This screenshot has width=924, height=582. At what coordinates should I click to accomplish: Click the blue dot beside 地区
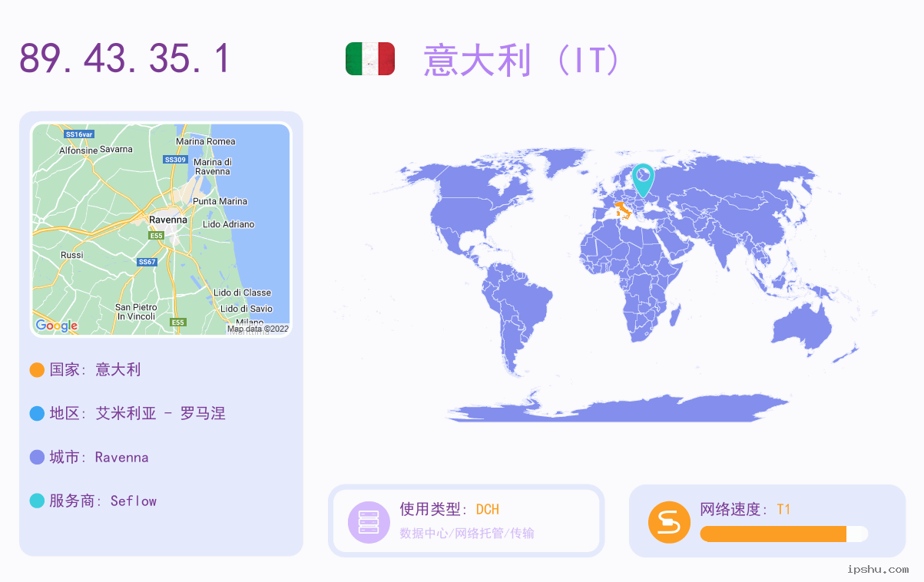[x=37, y=413]
